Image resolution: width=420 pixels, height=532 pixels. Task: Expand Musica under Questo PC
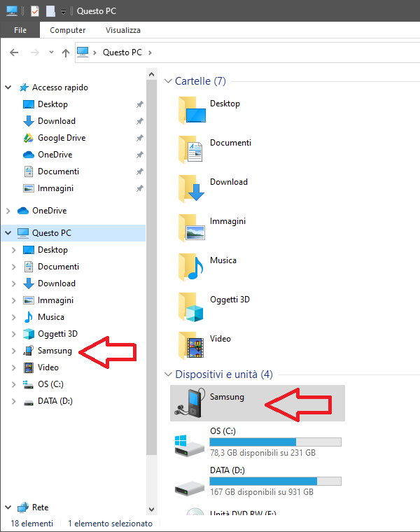pyautogui.click(x=13, y=317)
